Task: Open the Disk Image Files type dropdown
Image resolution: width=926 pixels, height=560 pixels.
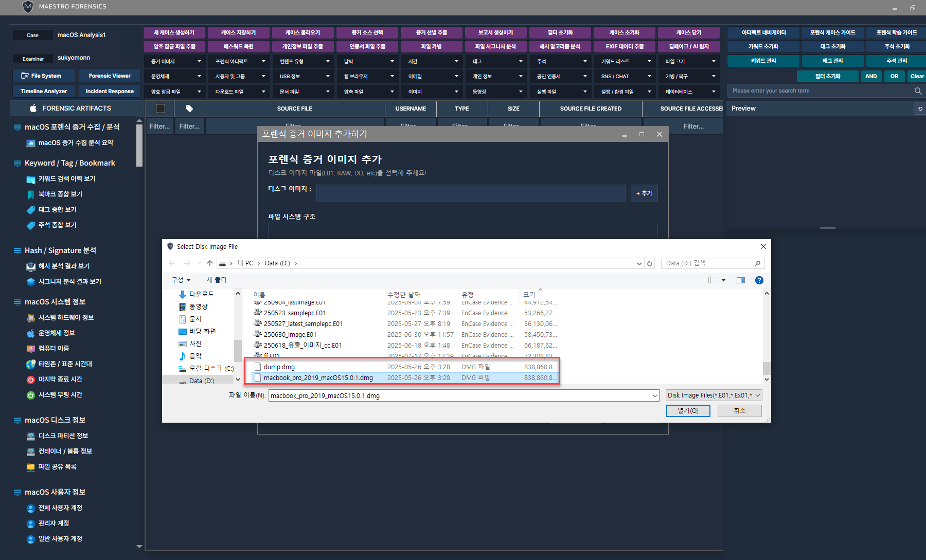Action: click(x=714, y=395)
